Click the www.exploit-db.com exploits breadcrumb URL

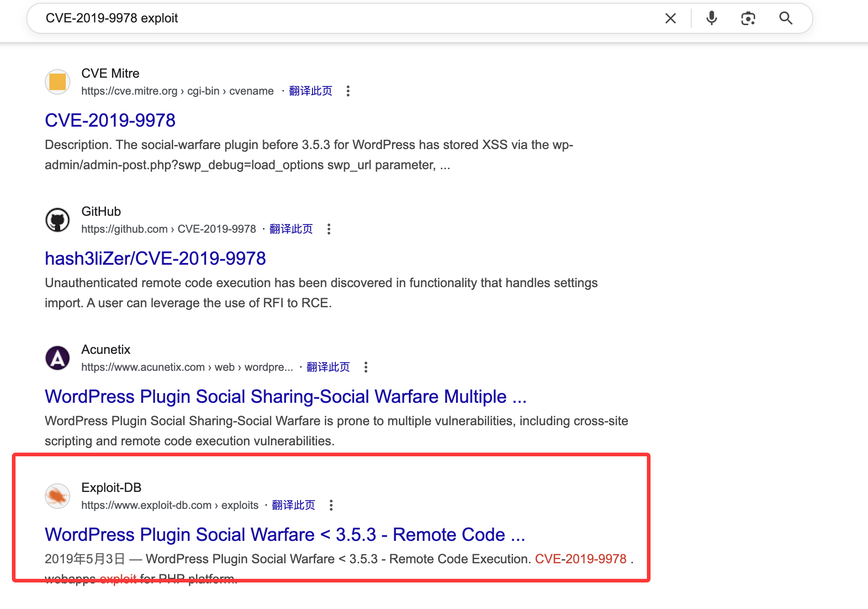pos(170,505)
